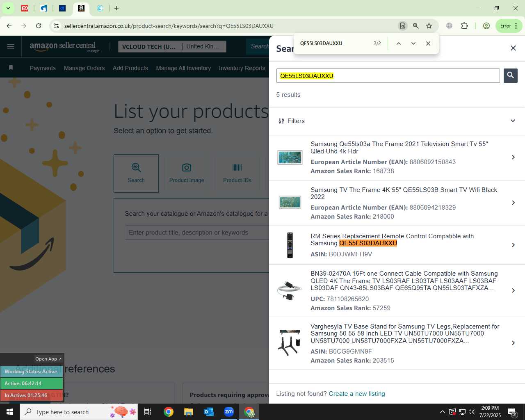
Task: Open Samsung TV The Frame QE55LS03B result
Action: 397,203
